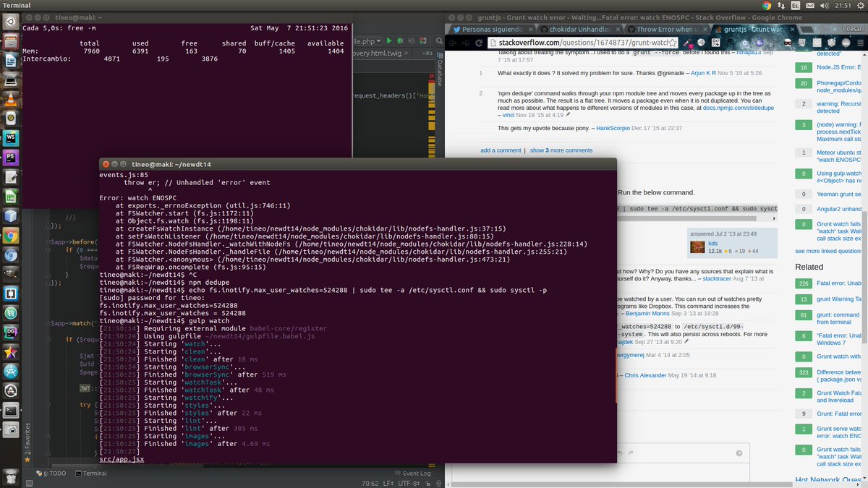868x488 pixels.
Task: Open IDE Terminal tool window button
Action: (x=90, y=474)
